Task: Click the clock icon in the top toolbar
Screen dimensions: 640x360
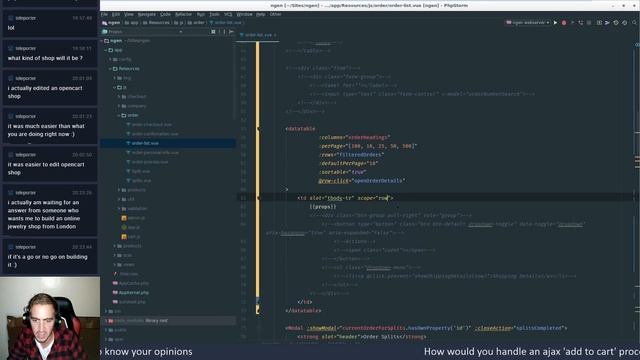Action: 616,23
